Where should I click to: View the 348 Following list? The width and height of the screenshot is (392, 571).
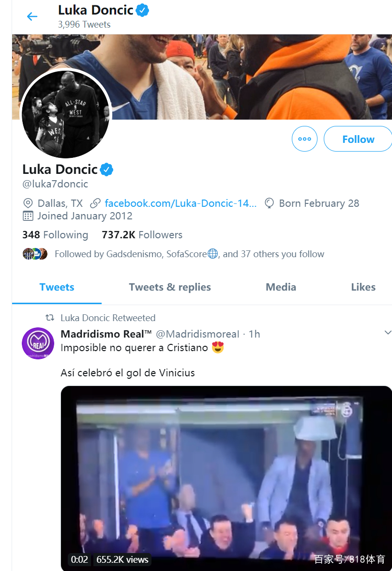tap(55, 235)
